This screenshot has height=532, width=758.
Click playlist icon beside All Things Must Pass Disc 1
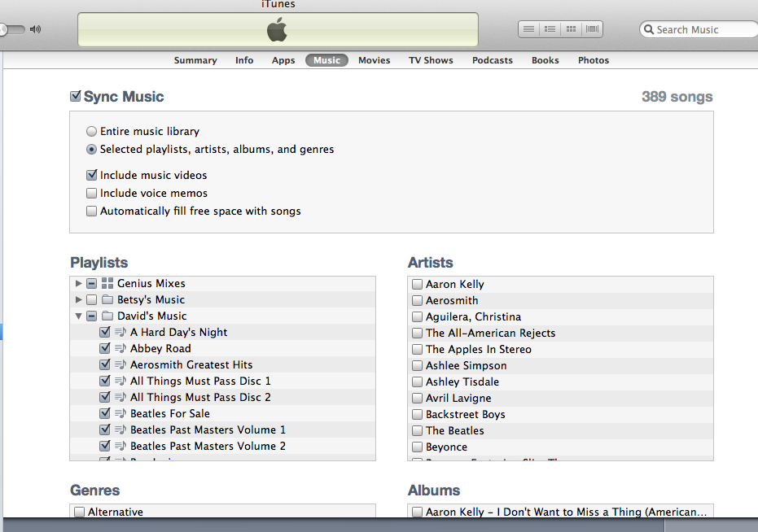[120, 381]
